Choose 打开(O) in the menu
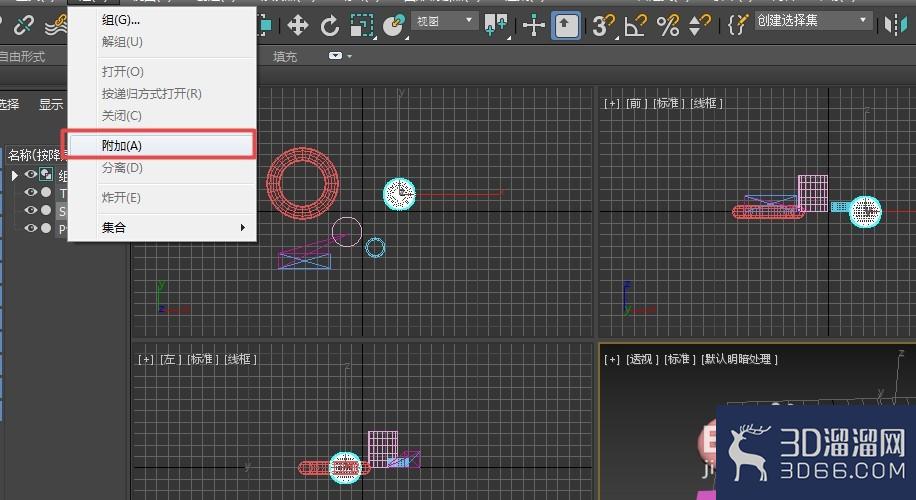This screenshot has width=916, height=500. coord(162,72)
